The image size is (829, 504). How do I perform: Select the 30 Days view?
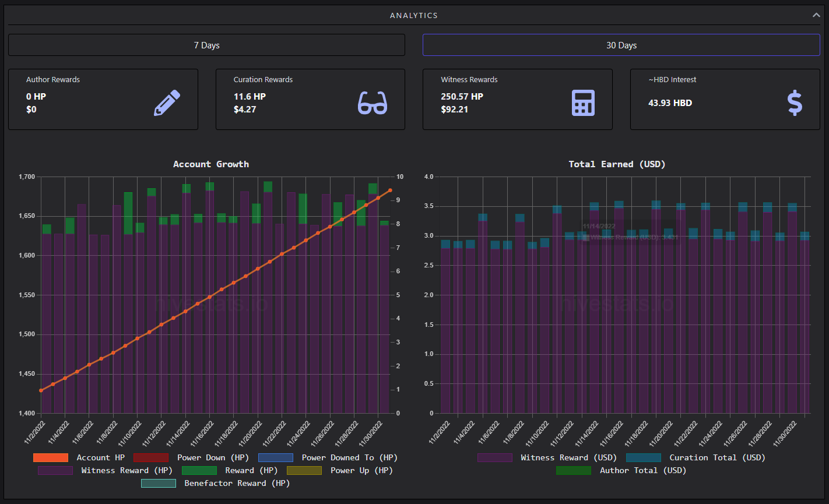(621, 45)
